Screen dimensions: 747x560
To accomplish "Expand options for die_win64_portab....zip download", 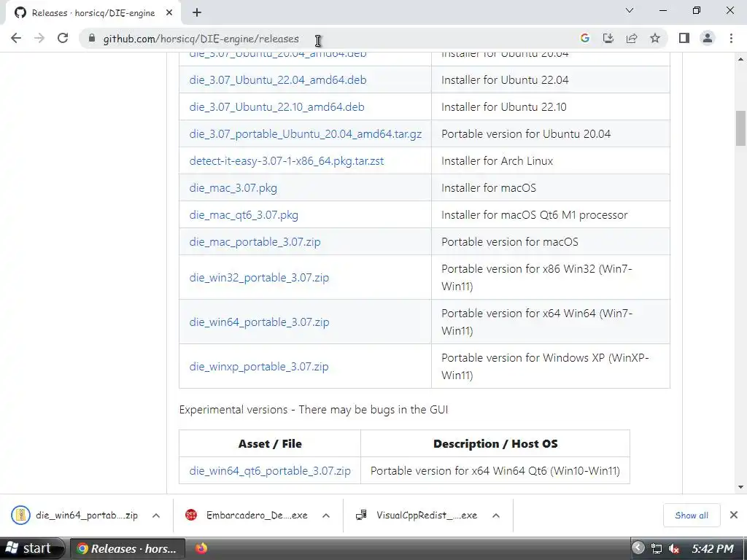I will point(156,516).
